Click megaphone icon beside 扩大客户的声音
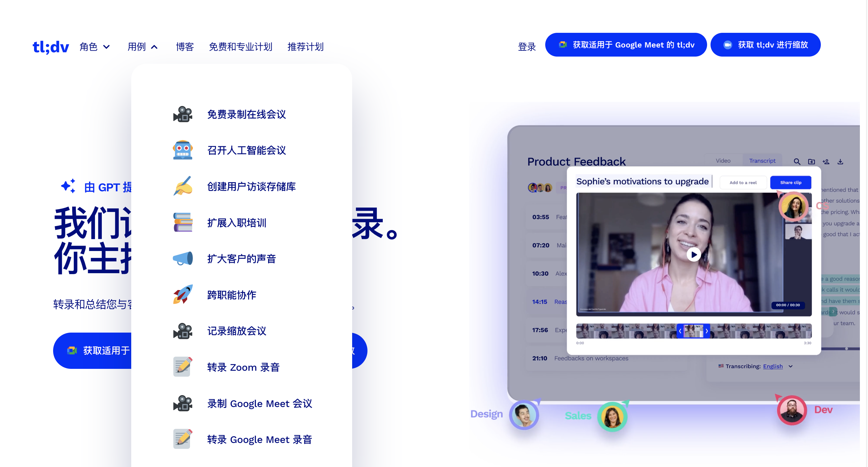 [x=183, y=259]
